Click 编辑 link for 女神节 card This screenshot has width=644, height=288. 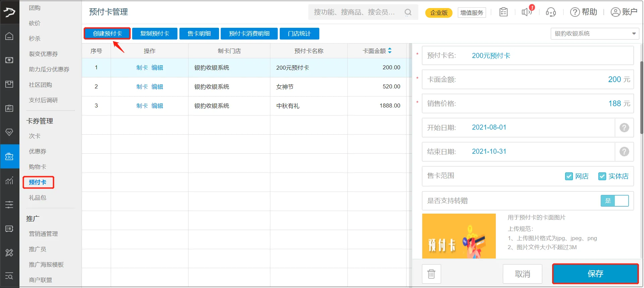(157, 87)
